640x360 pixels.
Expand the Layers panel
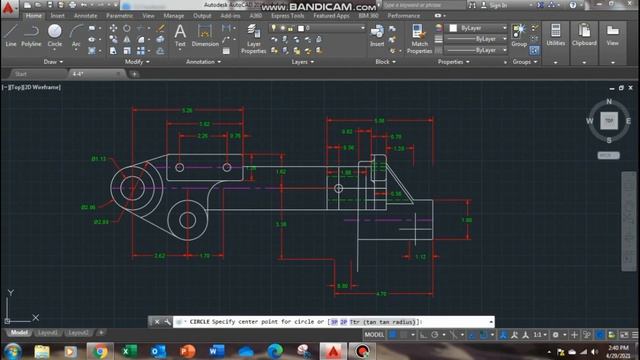[x=303, y=62]
